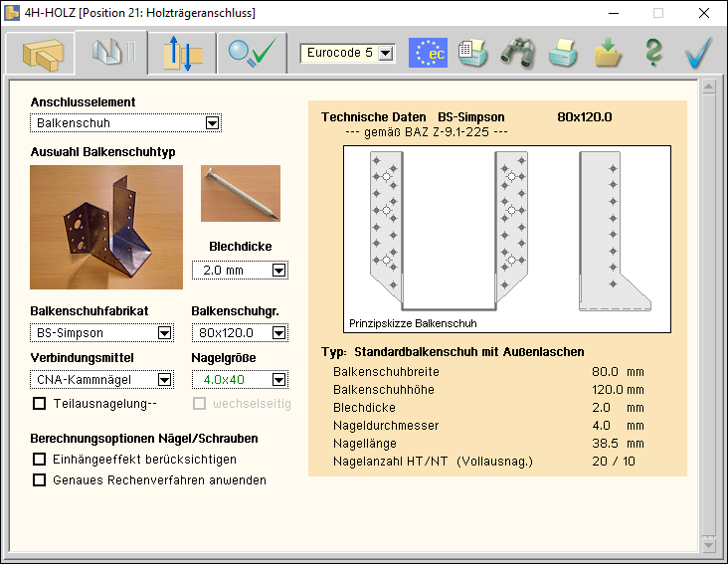The image size is (728, 564).
Task: Confirm with the blue checkmark icon
Action: 700,53
